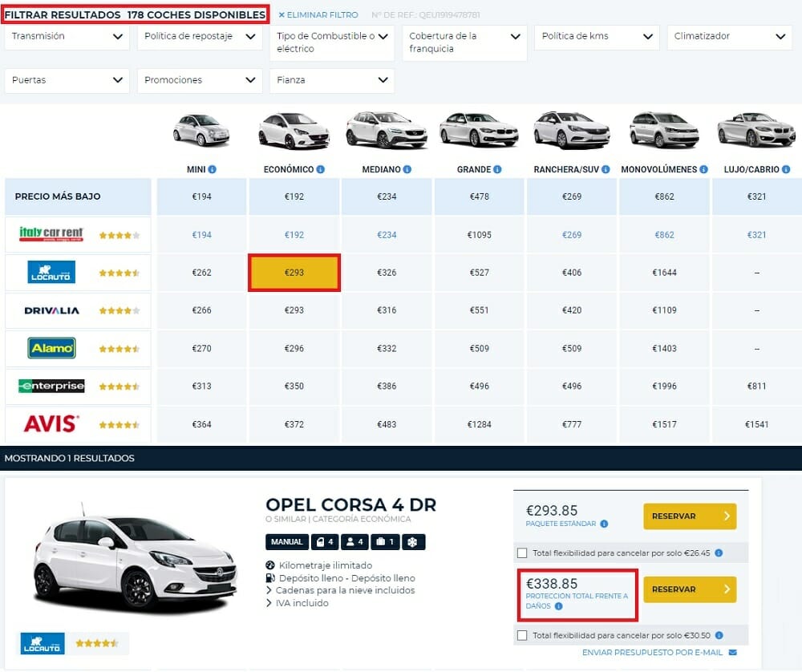This screenshot has height=672, width=802.
Task: Select the GRANDE category column header
Action: 474,169
